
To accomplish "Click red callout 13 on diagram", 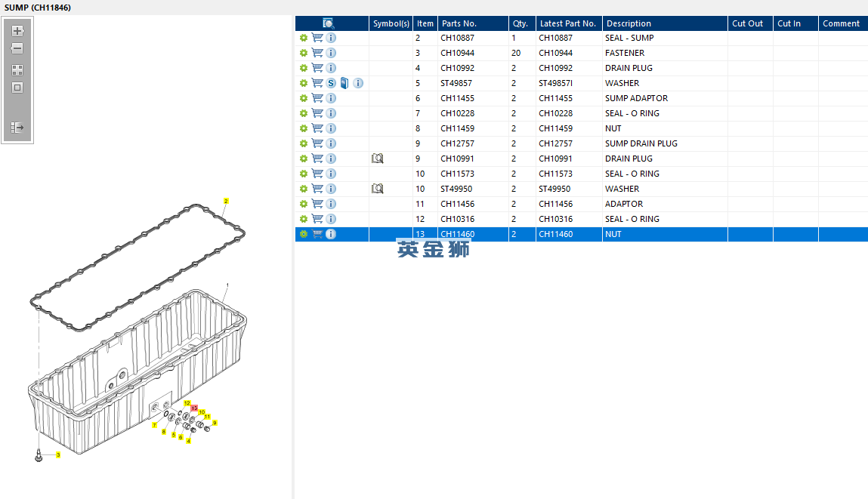I will [194, 408].
